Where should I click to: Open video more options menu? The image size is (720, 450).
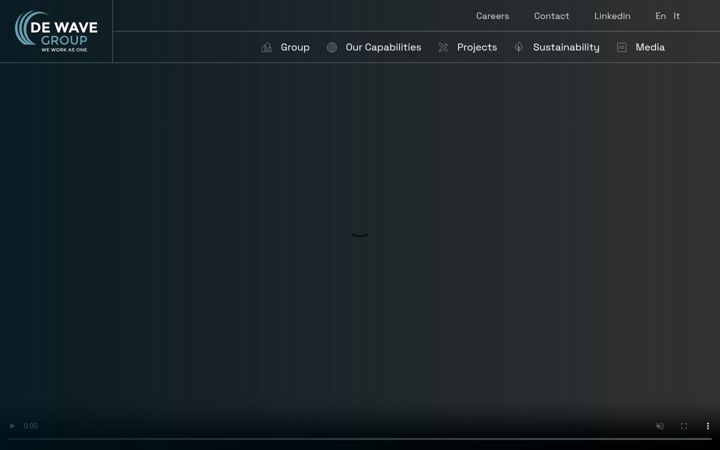pos(708,426)
